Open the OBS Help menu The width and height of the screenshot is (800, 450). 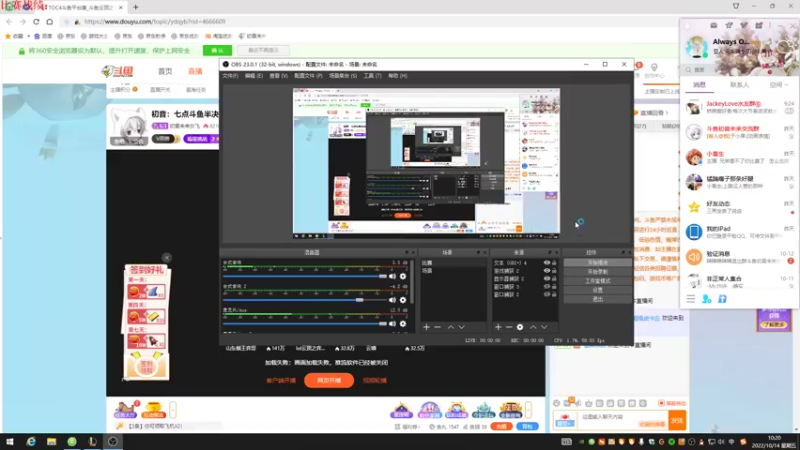[x=398, y=76]
